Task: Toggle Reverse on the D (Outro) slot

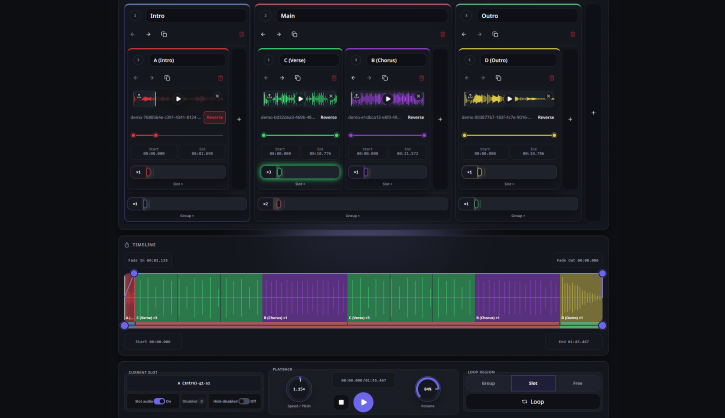Action: 546,117
